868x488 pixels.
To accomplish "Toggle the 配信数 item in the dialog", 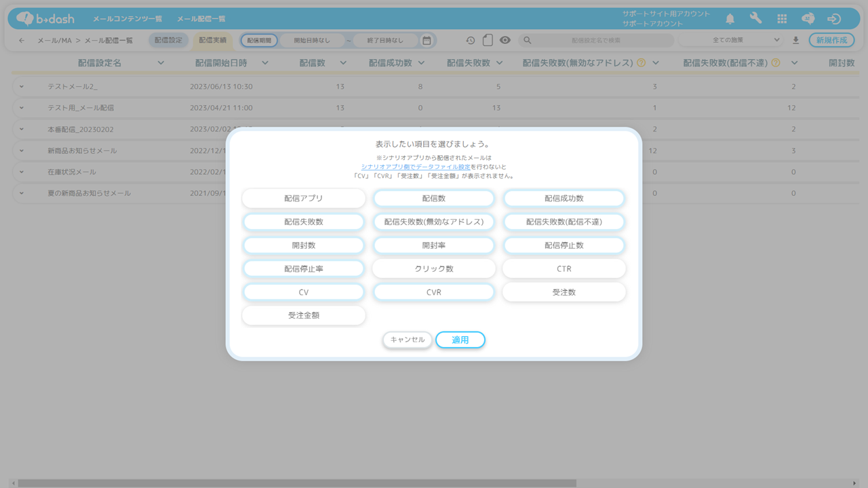I will pyautogui.click(x=434, y=199).
